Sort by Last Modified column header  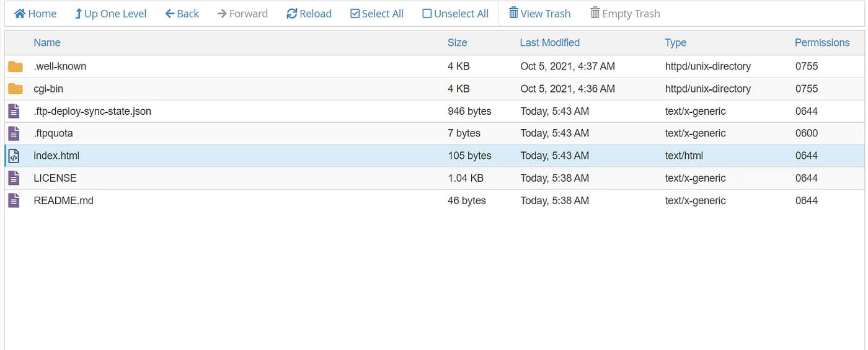549,43
